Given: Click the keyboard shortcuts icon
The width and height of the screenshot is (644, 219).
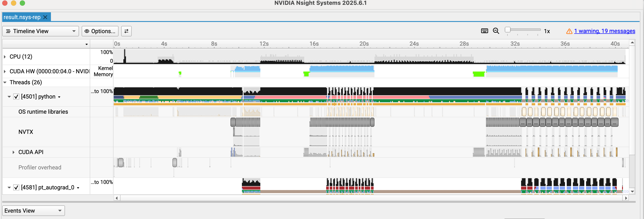Looking at the screenshot, I should (484, 31).
